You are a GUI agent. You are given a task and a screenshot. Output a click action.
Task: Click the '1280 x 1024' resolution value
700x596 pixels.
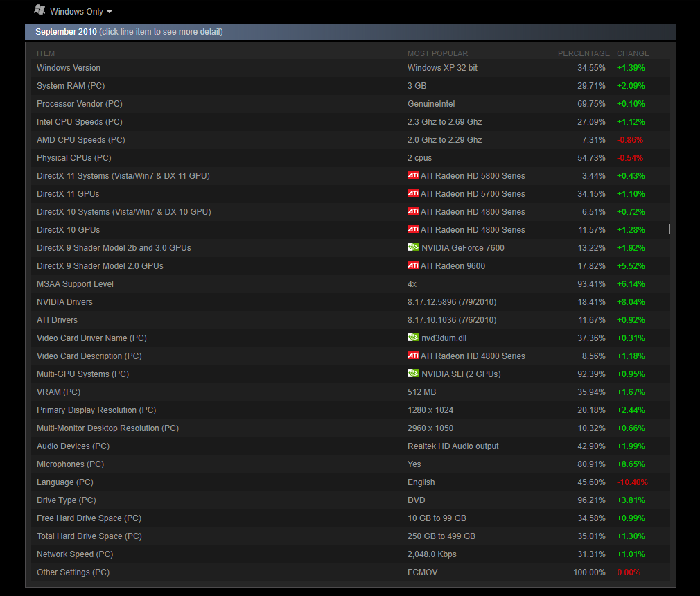[x=430, y=410]
